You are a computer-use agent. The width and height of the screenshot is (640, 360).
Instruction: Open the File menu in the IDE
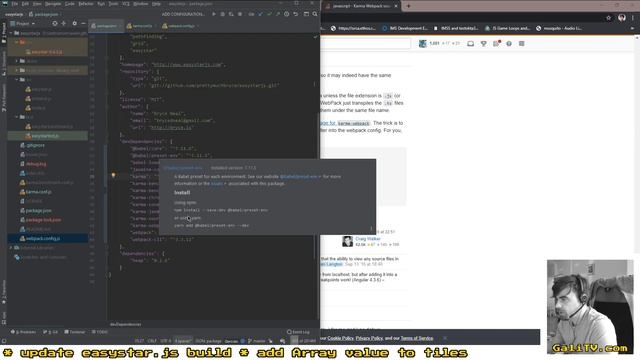[15, 4]
